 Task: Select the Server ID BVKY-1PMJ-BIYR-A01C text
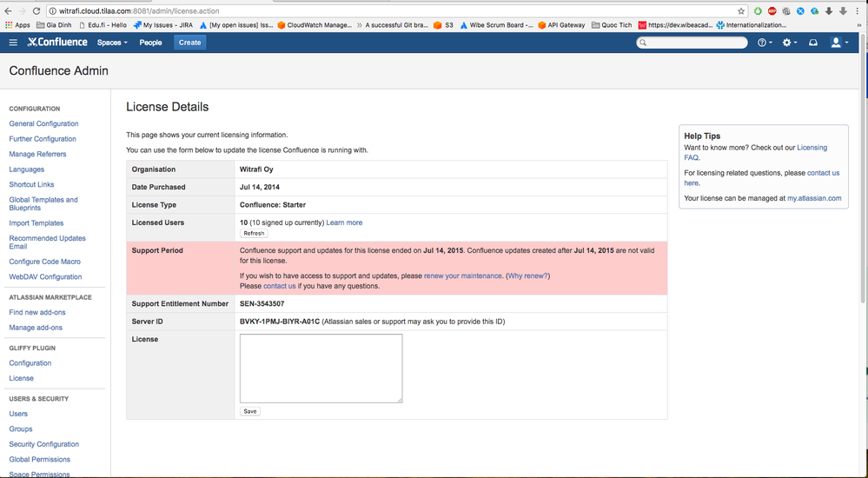[x=280, y=322]
